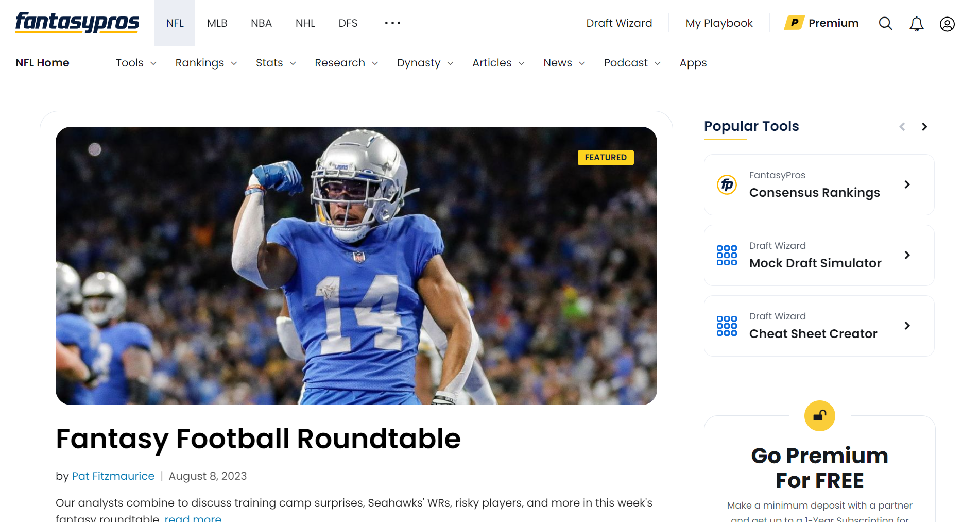Switch to the NHL sport tab
The height and width of the screenshot is (522, 980).
pos(305,23)
